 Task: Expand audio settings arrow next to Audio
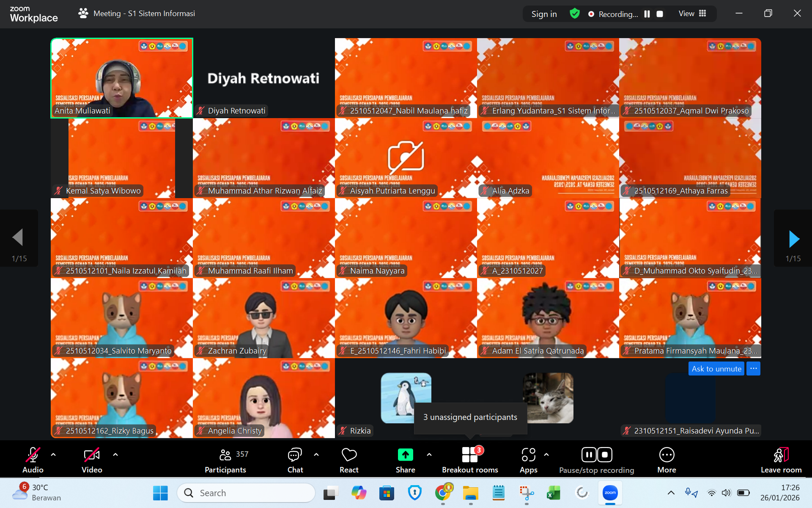[x=53, y=455]
